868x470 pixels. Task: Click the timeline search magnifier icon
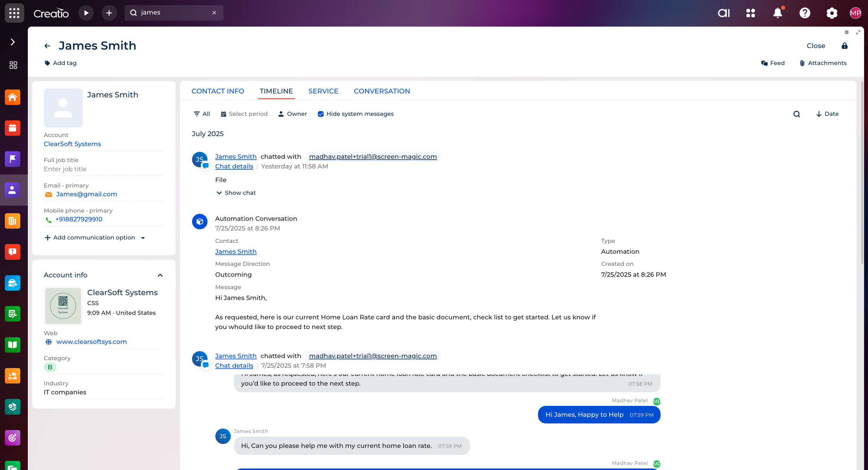(x=797, y=114)
